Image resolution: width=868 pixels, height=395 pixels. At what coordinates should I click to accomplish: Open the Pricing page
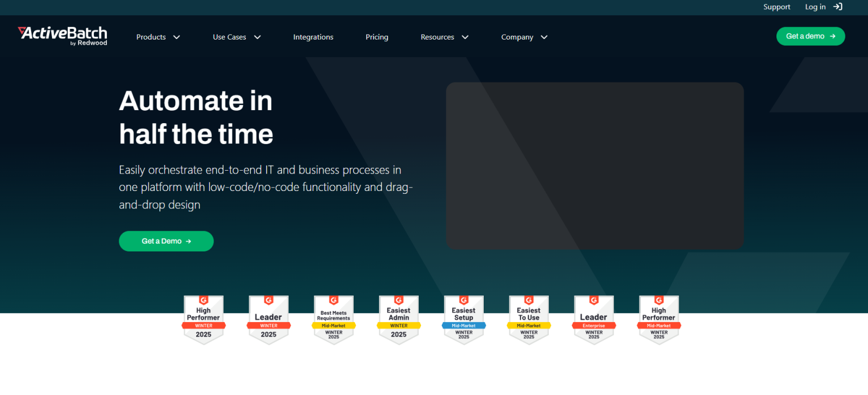[376, 37]
